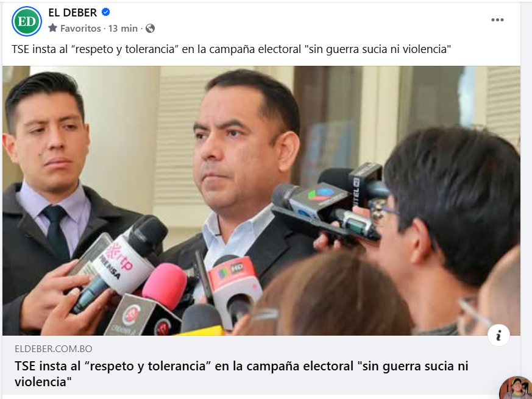This screenshot has width=532, height=399.
Task: Open the three-dot post options menu
Action: 497,19
